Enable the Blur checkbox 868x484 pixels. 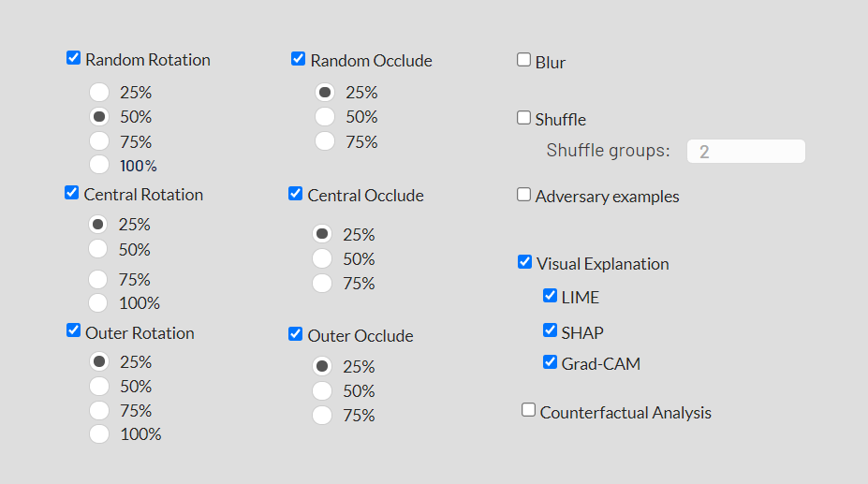(x=524, y=60)
